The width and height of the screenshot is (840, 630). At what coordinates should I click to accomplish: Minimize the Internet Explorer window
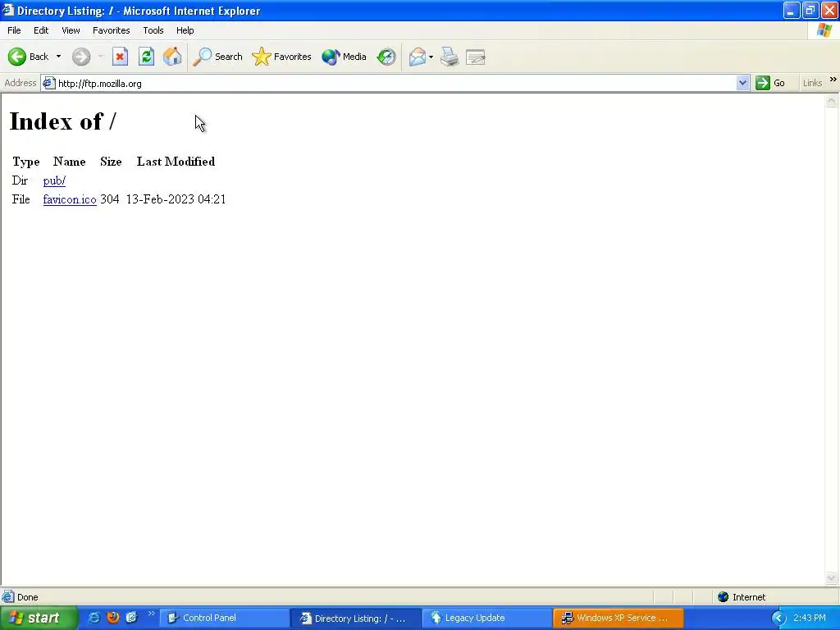click(x=792, y=10)
